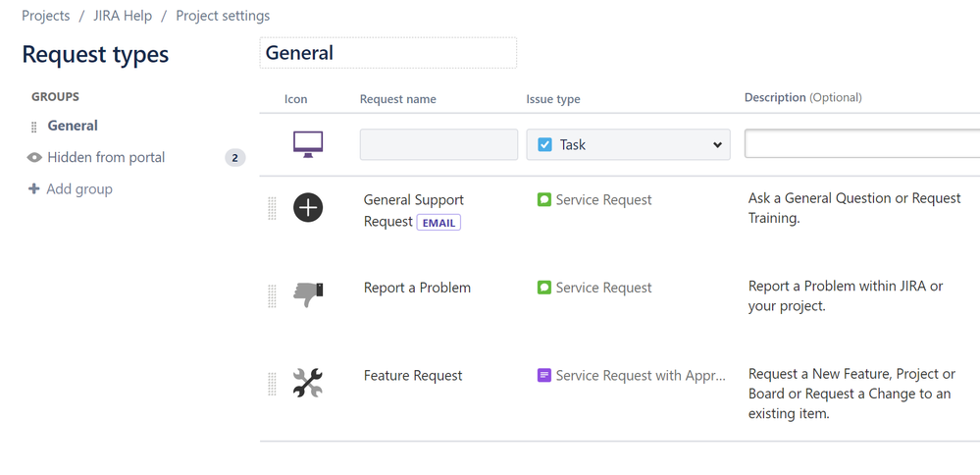The height and width of the screenshot is (475, 980).
Task: Click the new Request name input field
Action: point(438,144)
